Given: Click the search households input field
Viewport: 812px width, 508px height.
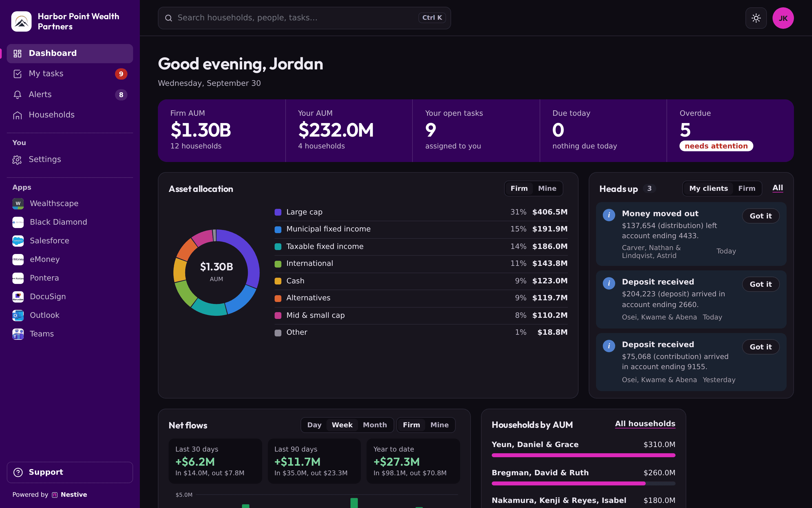Looking at the screenshot, I should tap(304, 18).
